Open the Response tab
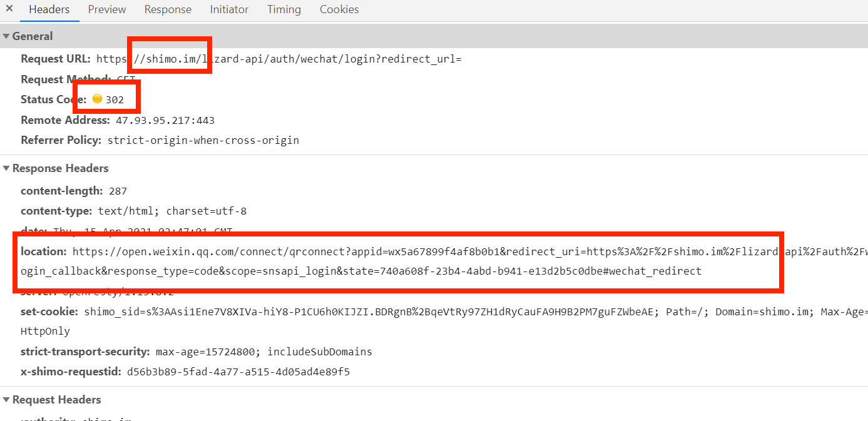This screenshot has height=421, width=868. (168, 9)
